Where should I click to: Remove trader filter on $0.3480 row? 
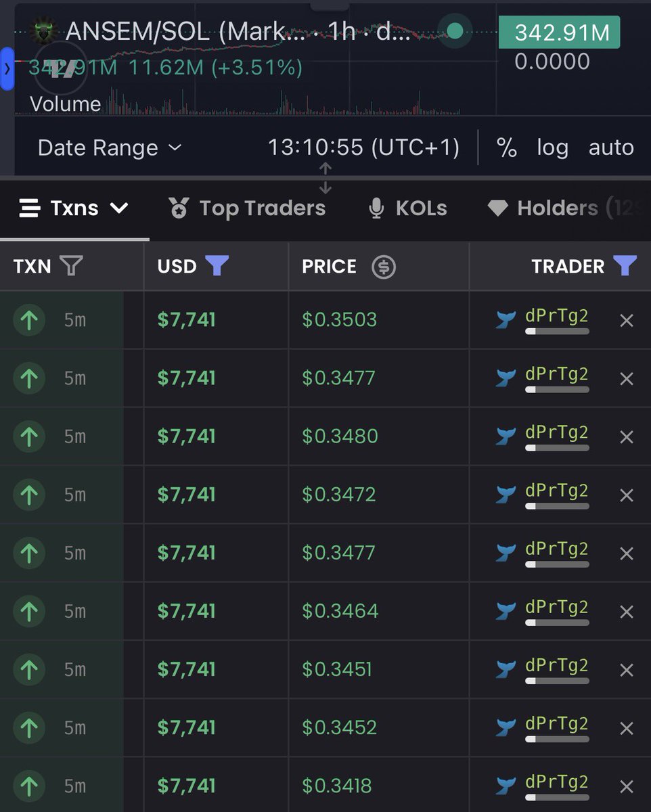tap(627, 436)
